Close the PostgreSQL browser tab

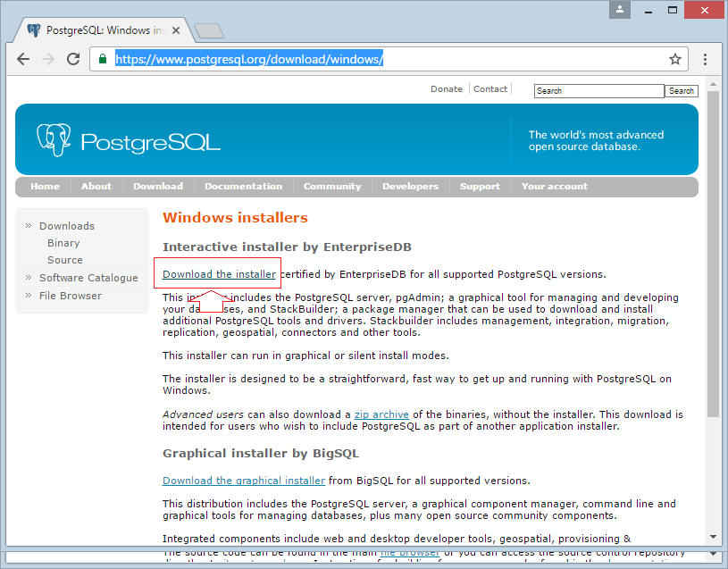pyautogui.click(x=176, y=30)
